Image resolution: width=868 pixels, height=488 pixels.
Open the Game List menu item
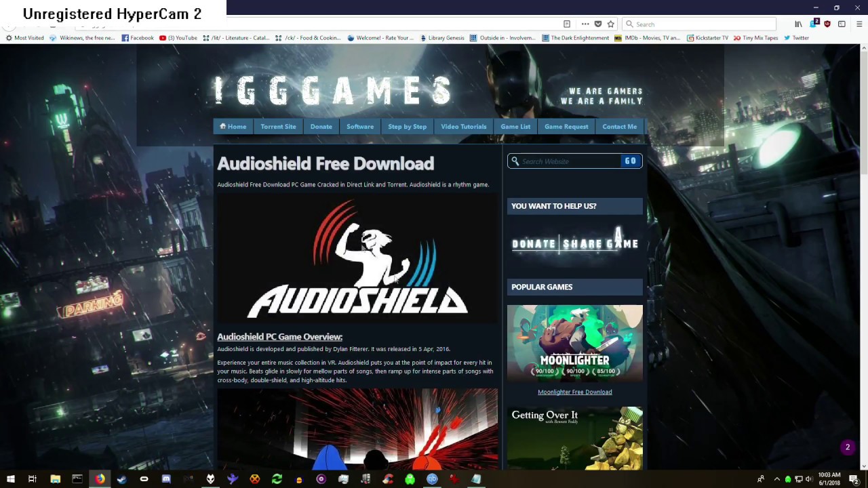click(x=515, y=127)
